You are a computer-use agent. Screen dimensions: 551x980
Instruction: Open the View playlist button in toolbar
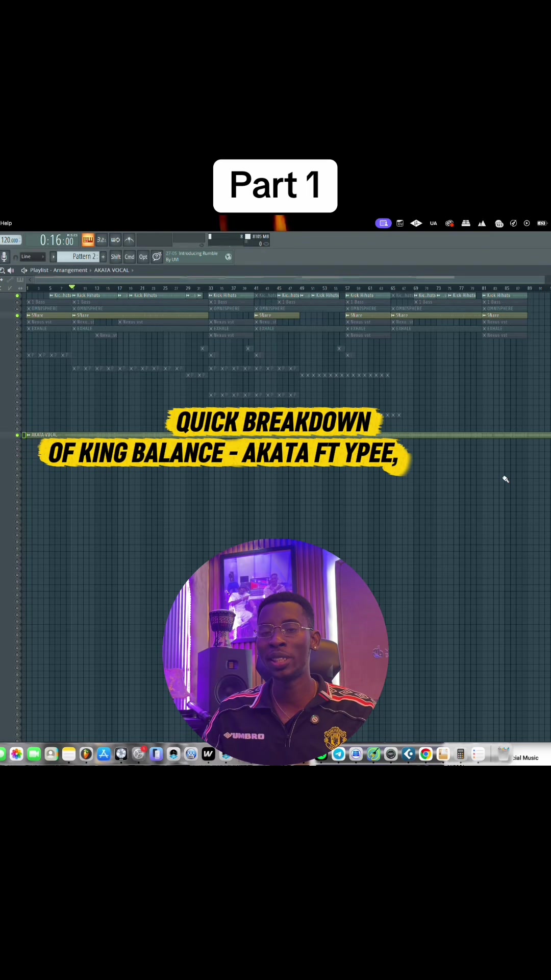coord(88,240)
